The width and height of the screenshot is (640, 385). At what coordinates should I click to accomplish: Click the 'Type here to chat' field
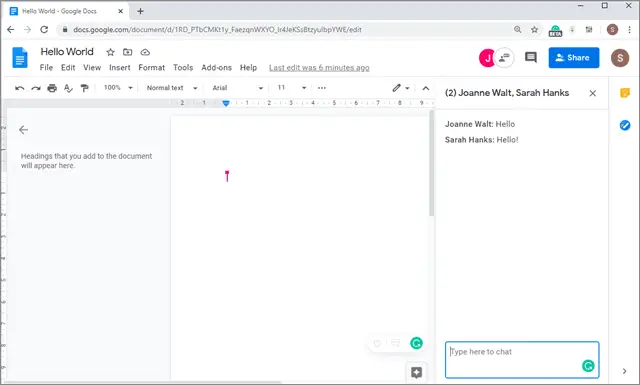point(522,360)
